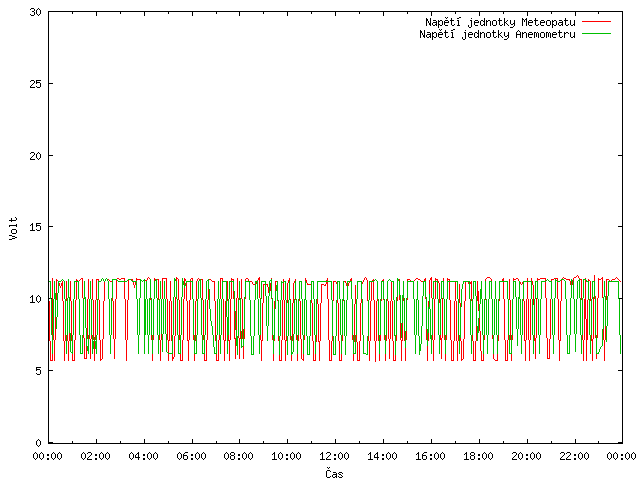This screenshot has height=480, width=640.
Task: Click the 14:00 time label
Action: coord(382,456)
